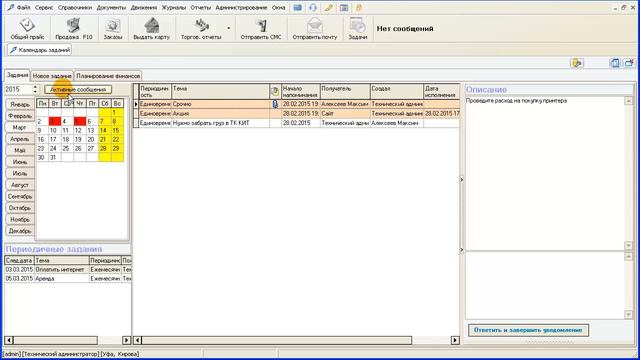Screen dimensions: 640x360
Task: Sort by the Получатель column header
Action: [x=345, y=91]
